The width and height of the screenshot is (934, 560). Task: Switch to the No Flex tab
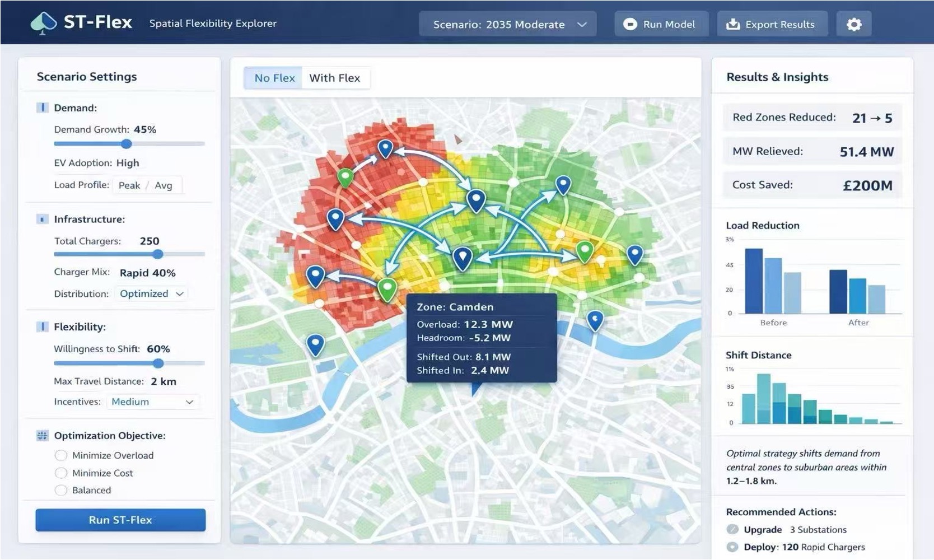tap(274, 78)
